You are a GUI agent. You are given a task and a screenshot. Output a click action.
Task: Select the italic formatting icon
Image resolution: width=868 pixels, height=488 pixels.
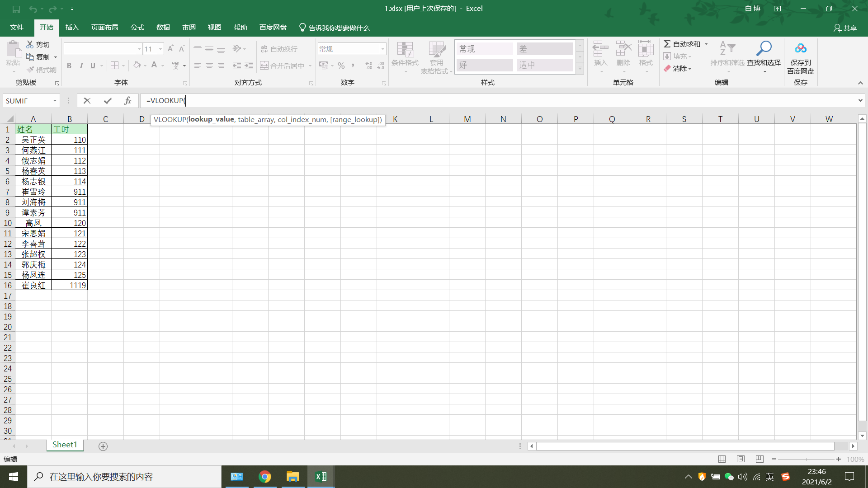coord(81,66)
